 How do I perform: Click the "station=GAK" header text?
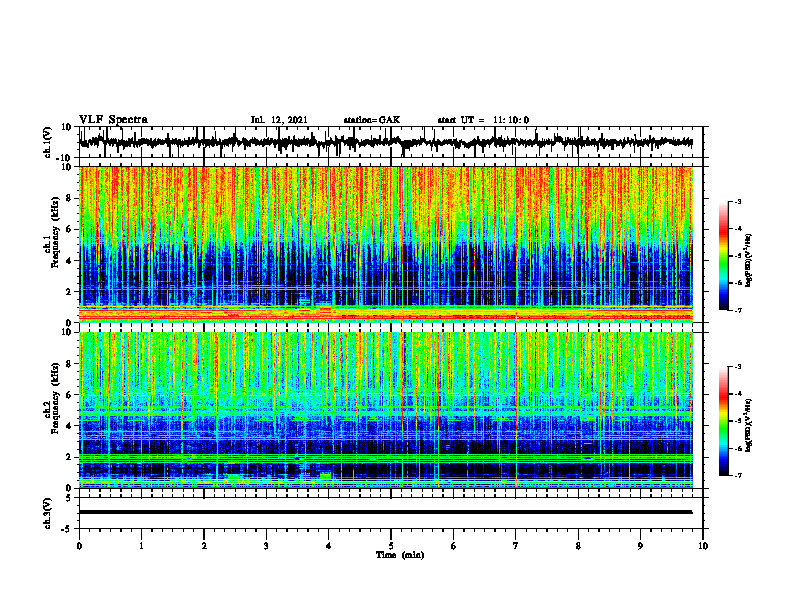[372, 120]
